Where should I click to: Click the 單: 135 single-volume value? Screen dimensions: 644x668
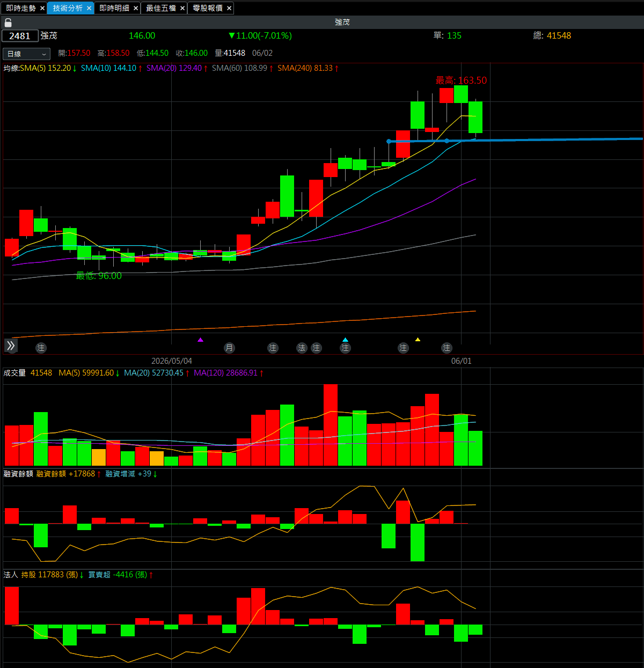[448, 35]
